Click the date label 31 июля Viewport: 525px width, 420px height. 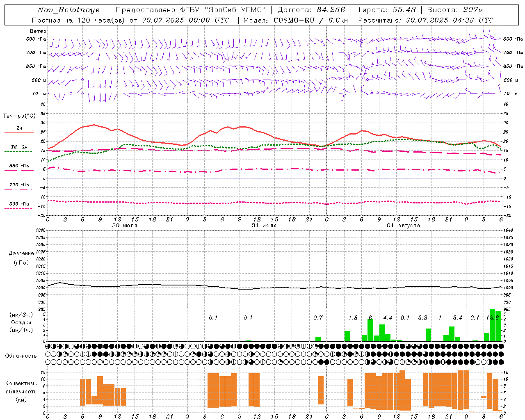264,226
